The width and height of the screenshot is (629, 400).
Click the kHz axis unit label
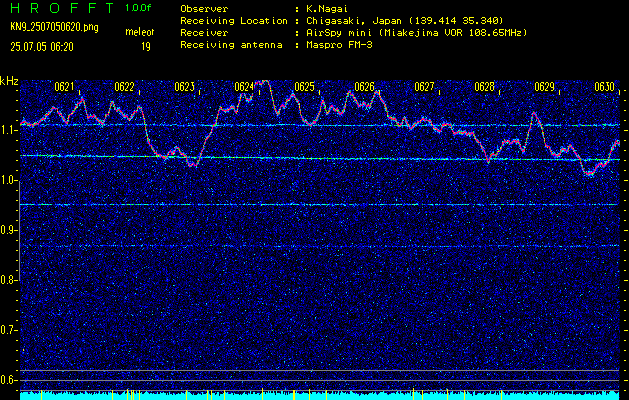tap(9, 81)
